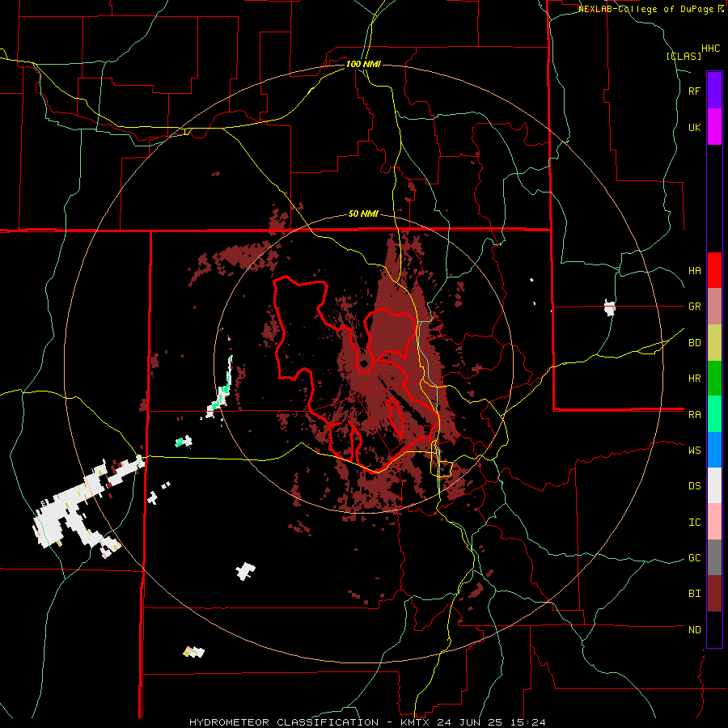This screenshot has width=728, height=728.
Task: Click the BD legend label
Action: coord(694,343)
